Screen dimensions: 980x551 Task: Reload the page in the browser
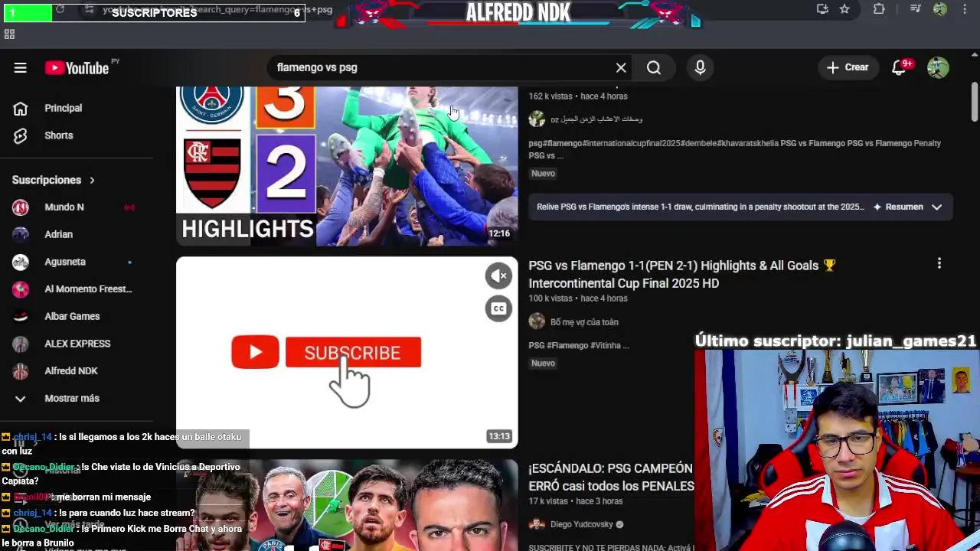pos(60,9)
